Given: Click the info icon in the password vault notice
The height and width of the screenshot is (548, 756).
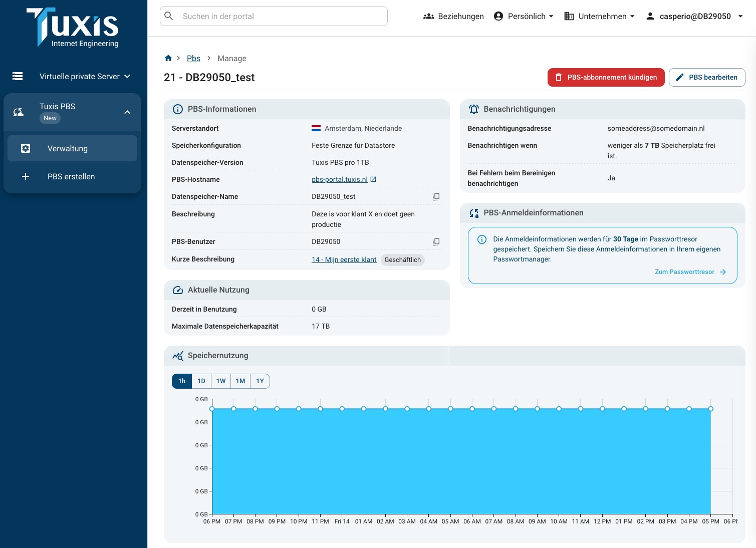Looking at the screenshot, I should (482, 239).
